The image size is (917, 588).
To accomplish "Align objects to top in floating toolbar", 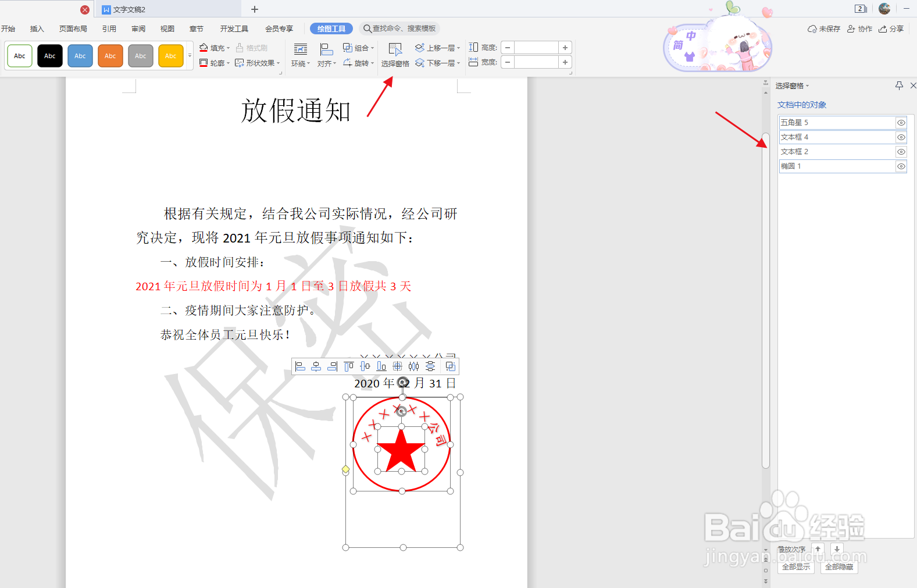I will 349,366.
